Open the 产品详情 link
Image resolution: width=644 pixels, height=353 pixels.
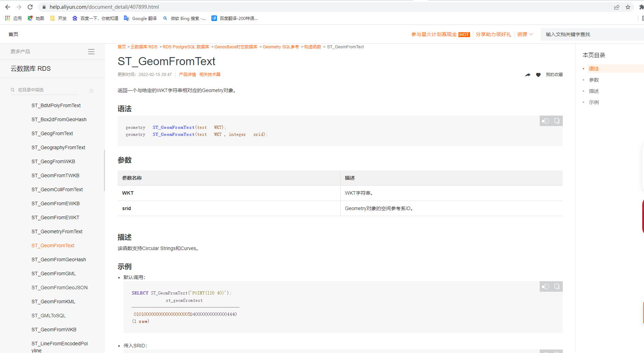click(187, 75)
